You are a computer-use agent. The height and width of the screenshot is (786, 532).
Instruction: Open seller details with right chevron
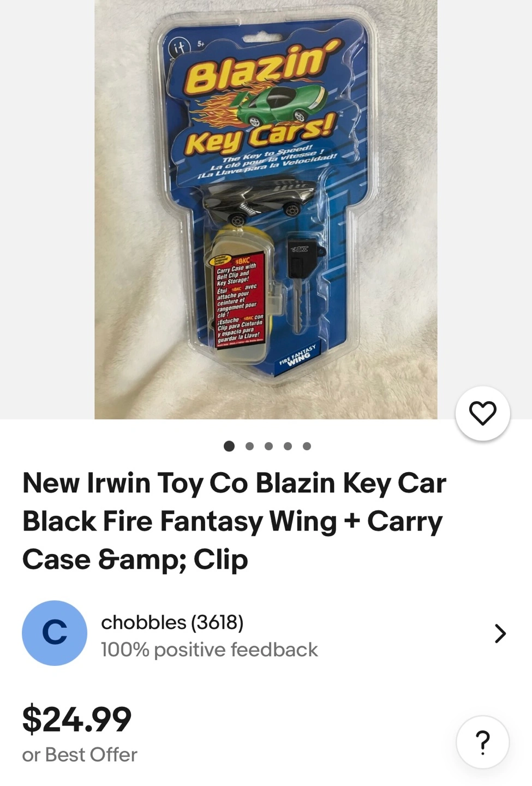tap(500, 633)
